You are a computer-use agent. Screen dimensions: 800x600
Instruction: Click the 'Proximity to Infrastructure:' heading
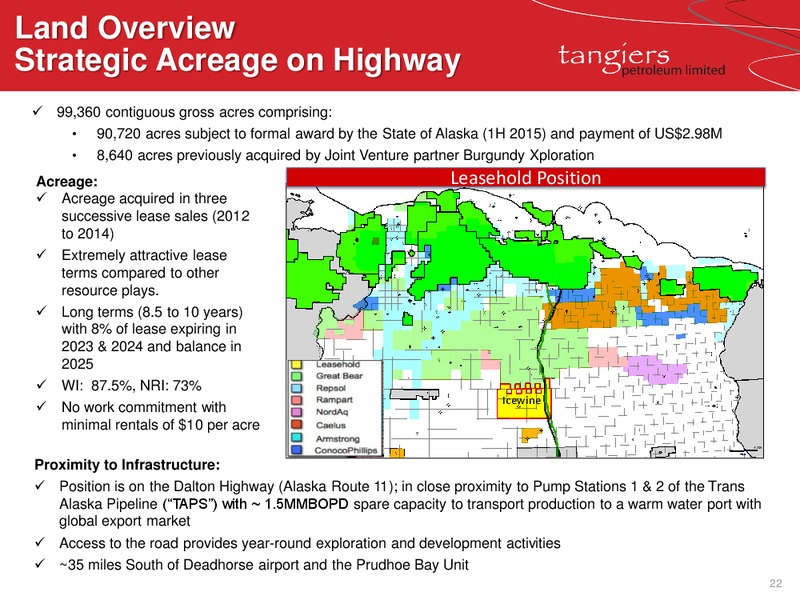[128, 465]
